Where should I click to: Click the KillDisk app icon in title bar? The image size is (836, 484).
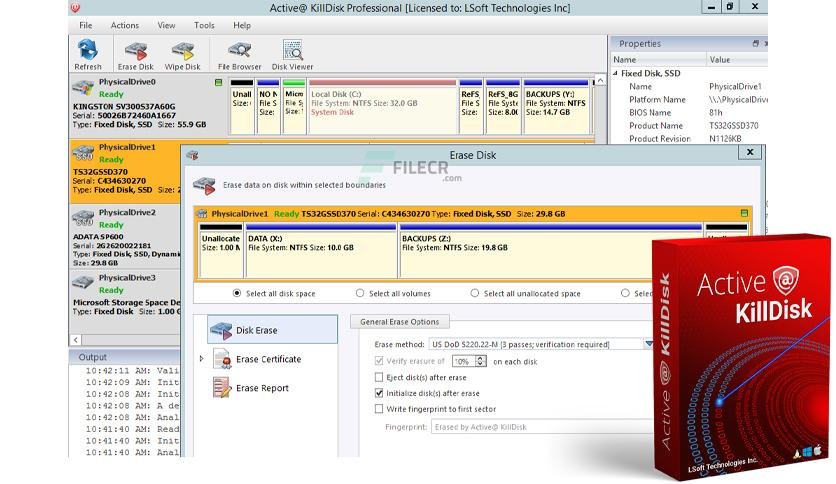75,7
